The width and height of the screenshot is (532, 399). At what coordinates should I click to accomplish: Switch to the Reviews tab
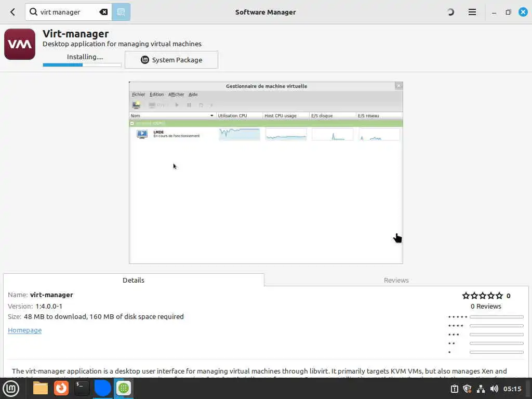(396, 280)
